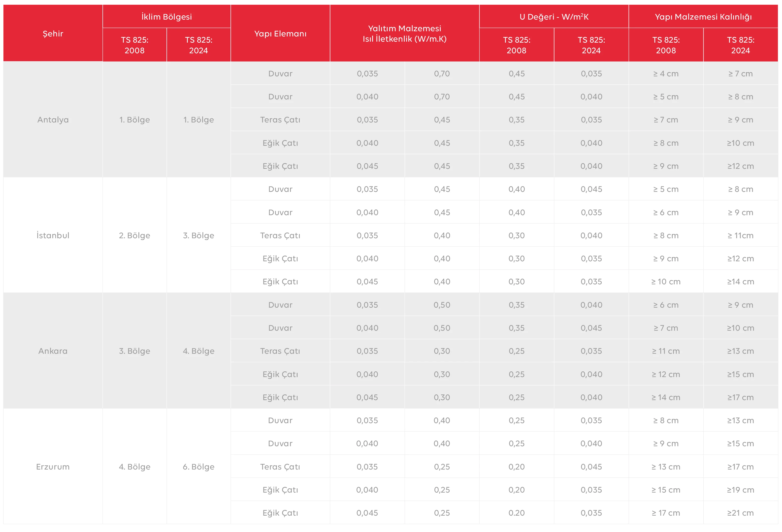Click the Ankara city cell
782x532 pixels.
(53, 351)
